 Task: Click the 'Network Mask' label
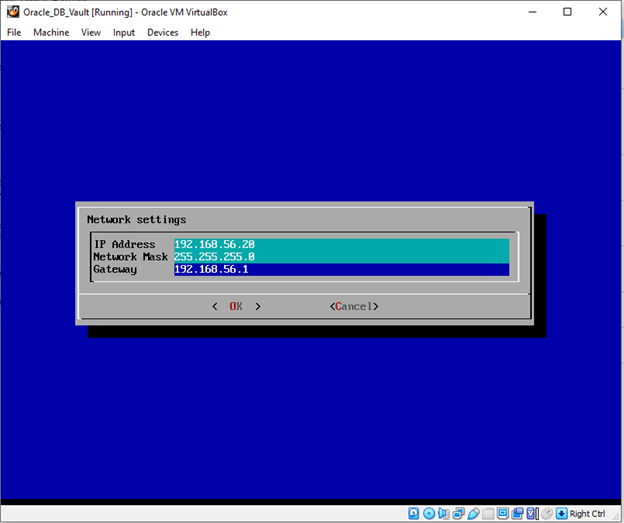[131, 257]
